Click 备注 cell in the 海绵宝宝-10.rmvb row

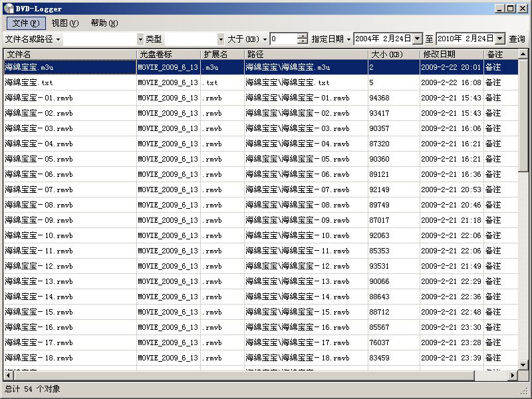pos(501,235)
